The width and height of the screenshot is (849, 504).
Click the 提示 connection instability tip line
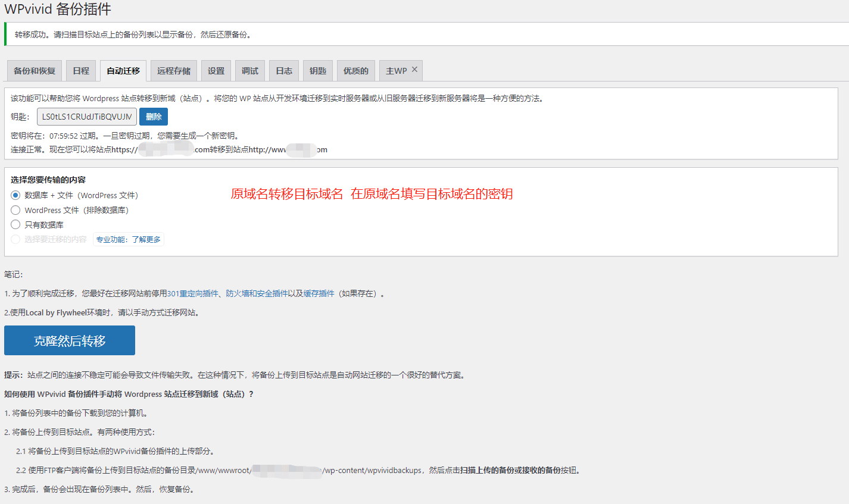tap(235, 375)
